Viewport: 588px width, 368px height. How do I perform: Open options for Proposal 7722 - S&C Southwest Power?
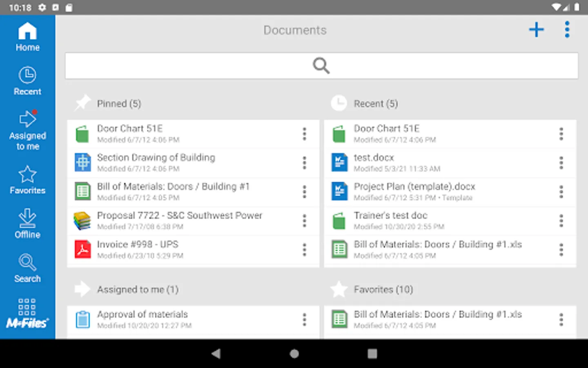304,221
